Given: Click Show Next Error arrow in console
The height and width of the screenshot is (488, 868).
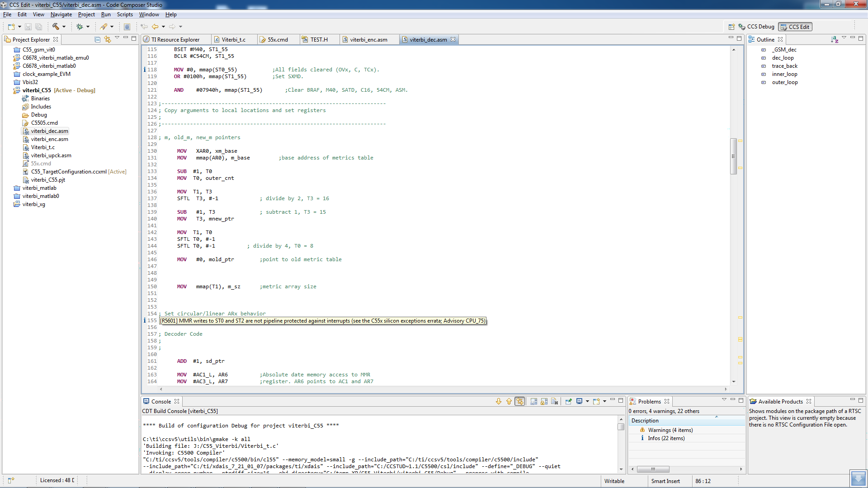Looking at the screenshot, I should 499,401.
